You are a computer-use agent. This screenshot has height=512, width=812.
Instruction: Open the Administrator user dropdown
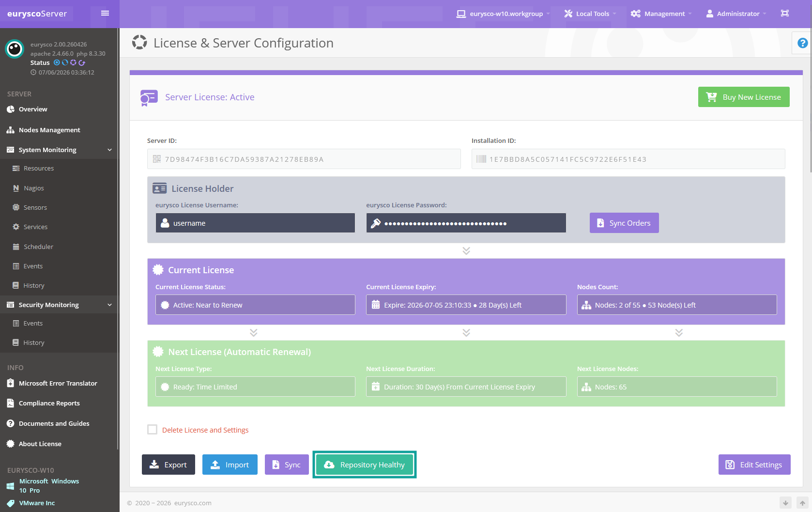pyautogui.click(x=736, y=14)
